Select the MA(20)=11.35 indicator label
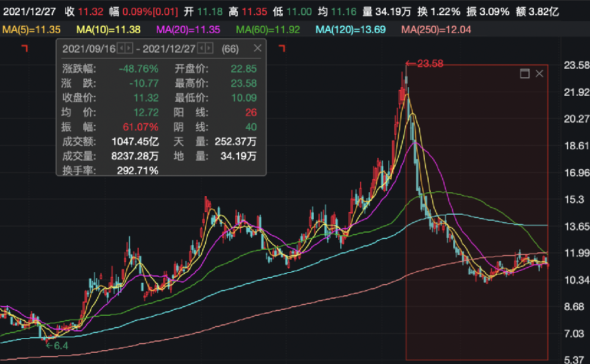This screenshot has height=364, width=590. [x=187, y=30]
